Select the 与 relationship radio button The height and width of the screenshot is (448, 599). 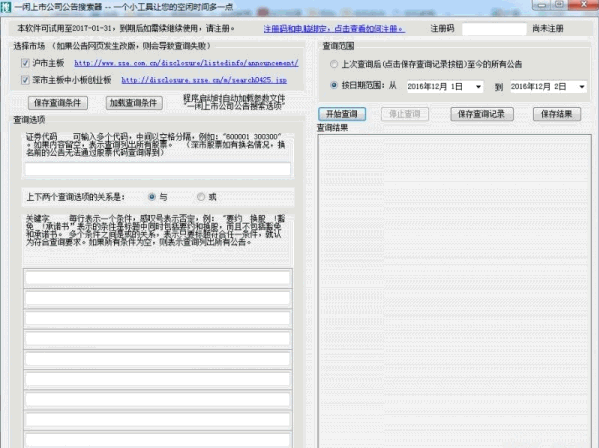[x=152, y=197]
